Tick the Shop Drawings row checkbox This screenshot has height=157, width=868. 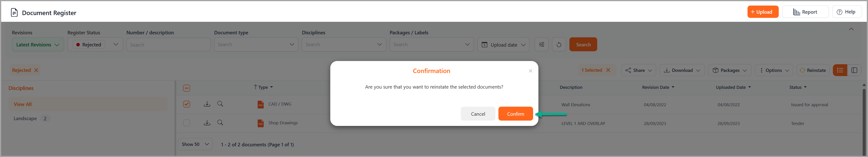pos(187,123)
